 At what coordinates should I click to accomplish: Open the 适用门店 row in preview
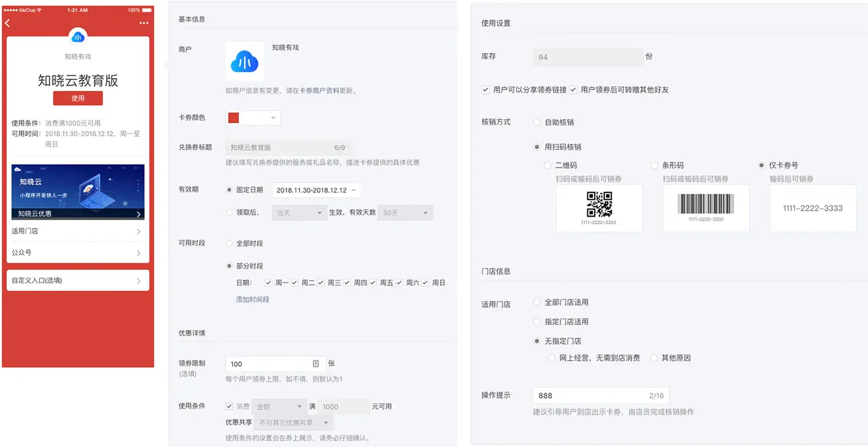pos(78,231)
